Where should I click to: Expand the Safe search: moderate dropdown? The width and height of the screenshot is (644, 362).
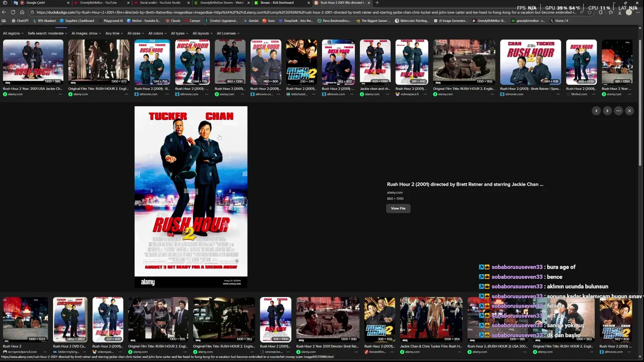pyautogui.click(x=47, y=33)
